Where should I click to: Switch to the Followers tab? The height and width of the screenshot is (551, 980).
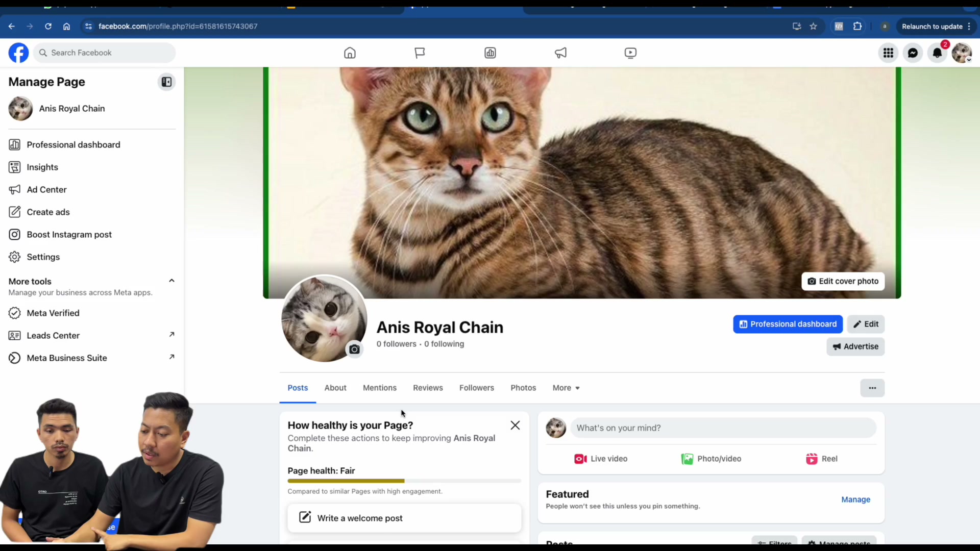pos(477,388)
